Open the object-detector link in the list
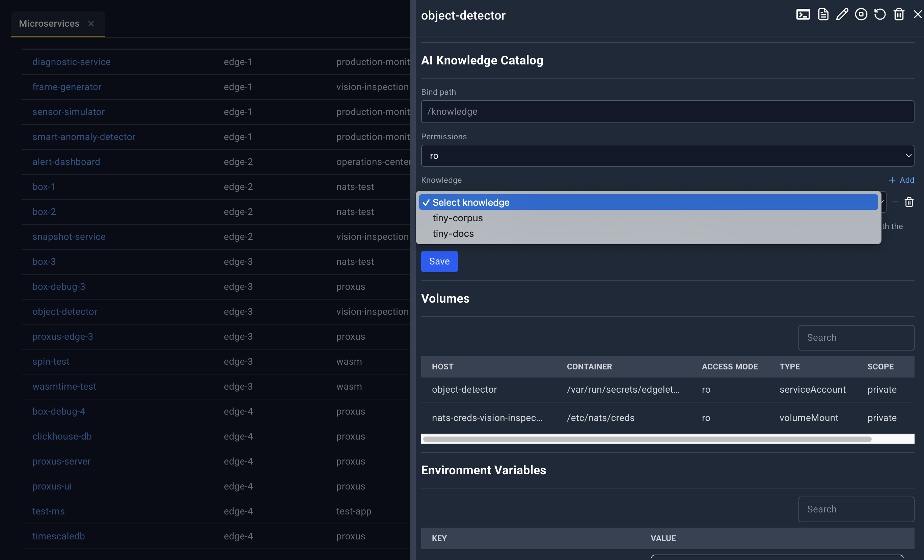Image resolution: width=924 pixels, height=560 pixels. coord(65,311)
